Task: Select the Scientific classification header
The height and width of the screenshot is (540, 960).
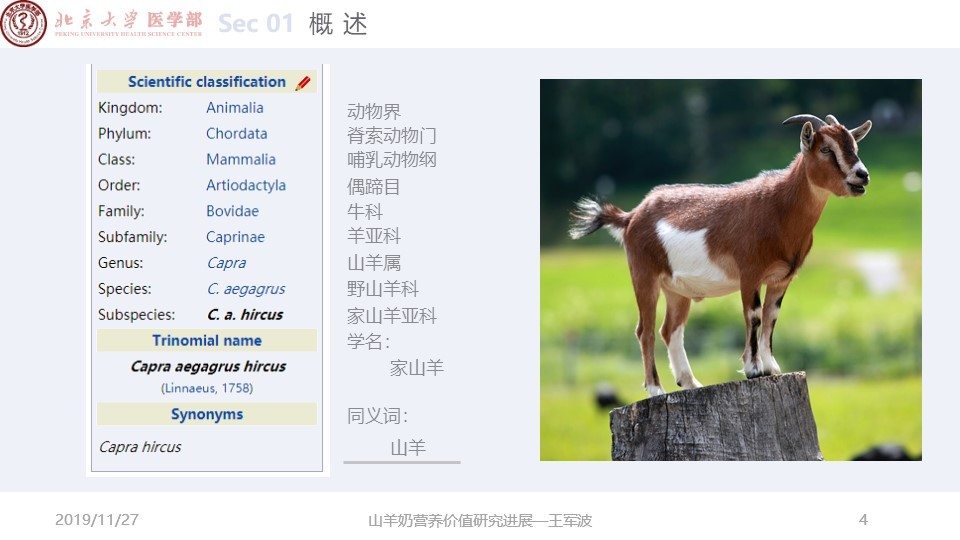Action: click(207, 82)
